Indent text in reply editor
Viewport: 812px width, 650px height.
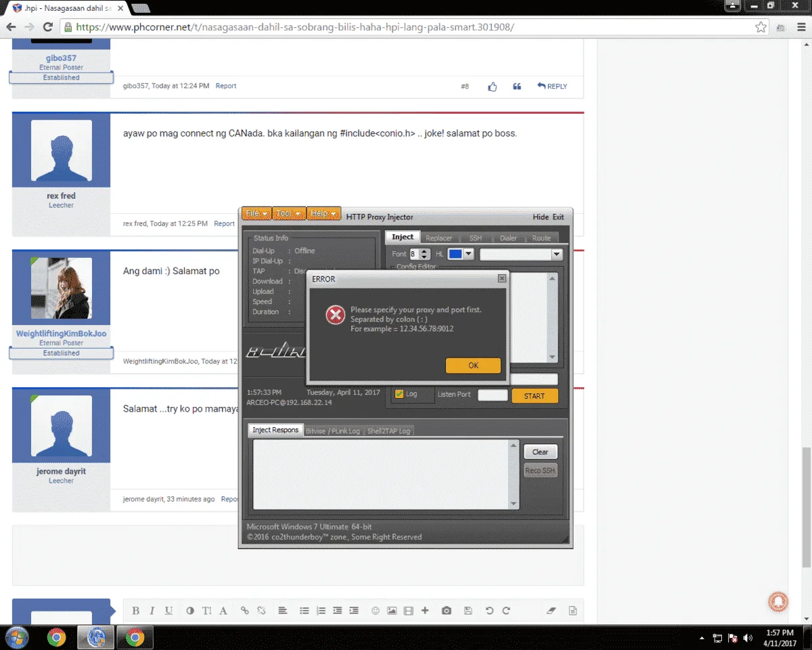353,611
